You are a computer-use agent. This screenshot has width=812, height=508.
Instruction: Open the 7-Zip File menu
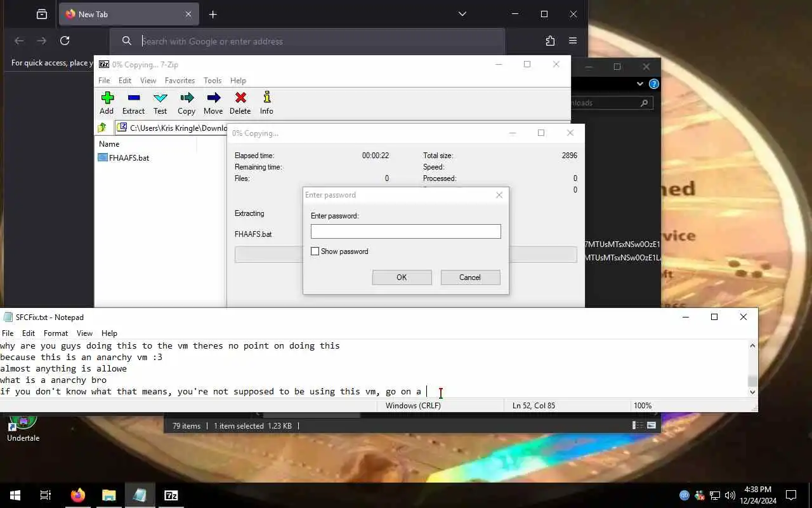(104, 81)
